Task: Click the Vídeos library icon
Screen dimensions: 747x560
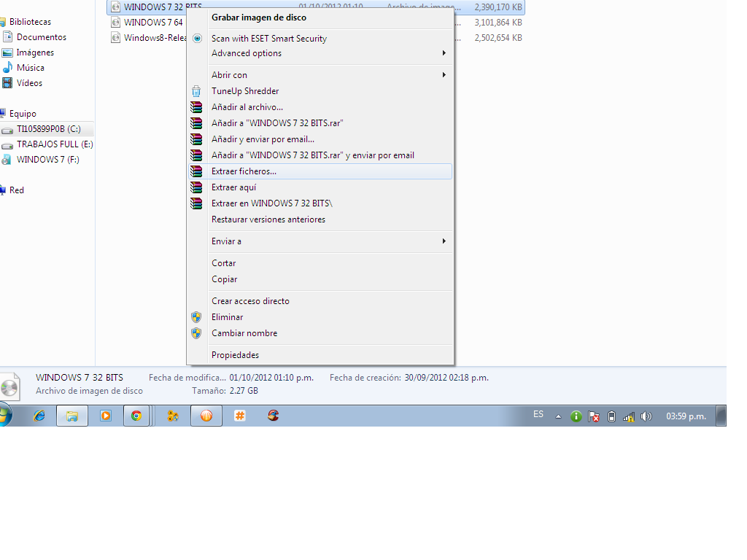Action: pyautogui.click(x=7, y=83)
